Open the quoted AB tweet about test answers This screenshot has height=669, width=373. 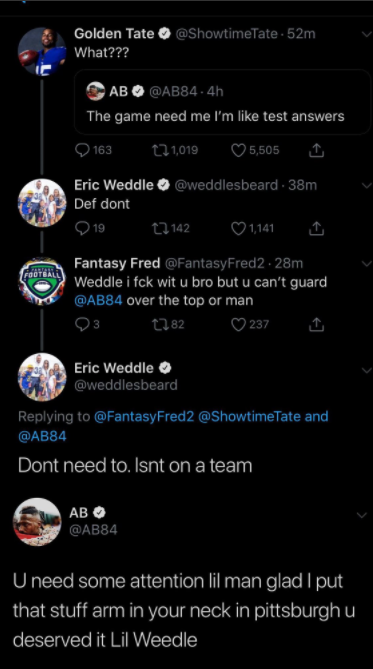[222, 102]
